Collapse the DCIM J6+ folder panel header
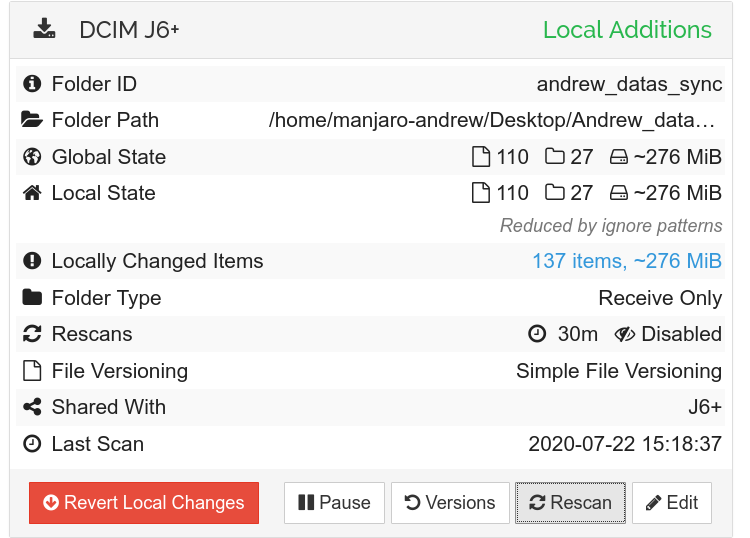Image resolution: width=750 pixels, height=538 pixels. (x=300, y=30)
